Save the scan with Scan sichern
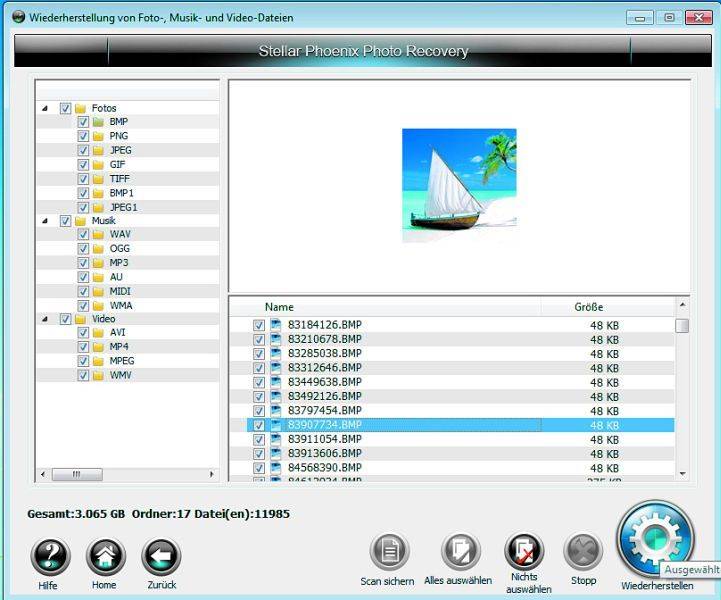The image size is (721, 600). [389, 552]
